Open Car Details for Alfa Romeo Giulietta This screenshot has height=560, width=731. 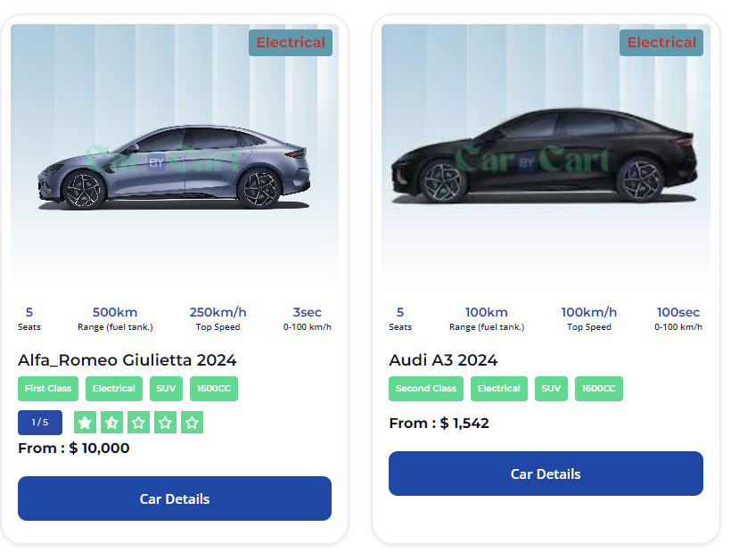(x=175, y=498)
